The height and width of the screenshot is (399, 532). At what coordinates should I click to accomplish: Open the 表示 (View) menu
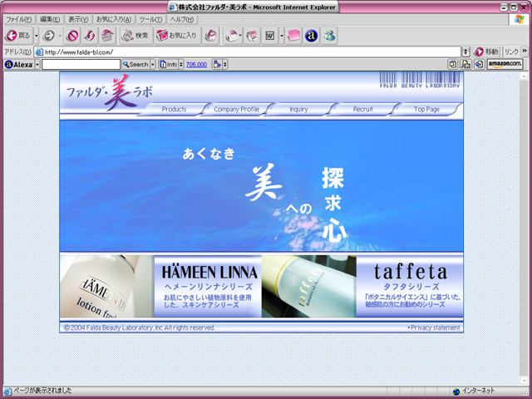[78, 19]
